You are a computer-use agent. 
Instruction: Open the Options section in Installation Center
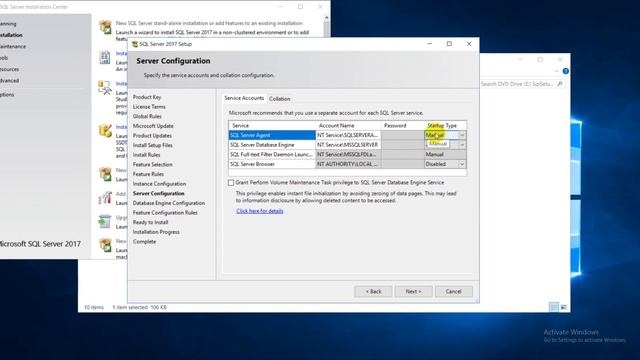pyautogui.click(x=7, y=95)
